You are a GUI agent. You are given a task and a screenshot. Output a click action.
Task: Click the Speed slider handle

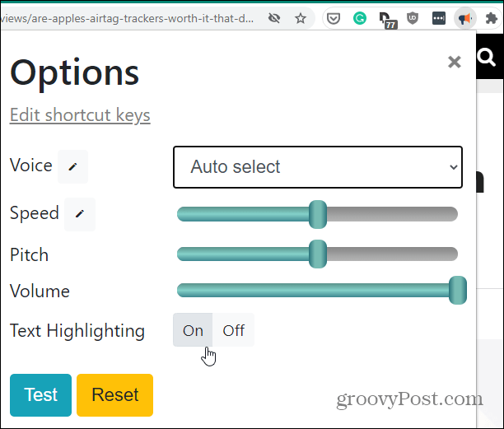tap(318, 214)
